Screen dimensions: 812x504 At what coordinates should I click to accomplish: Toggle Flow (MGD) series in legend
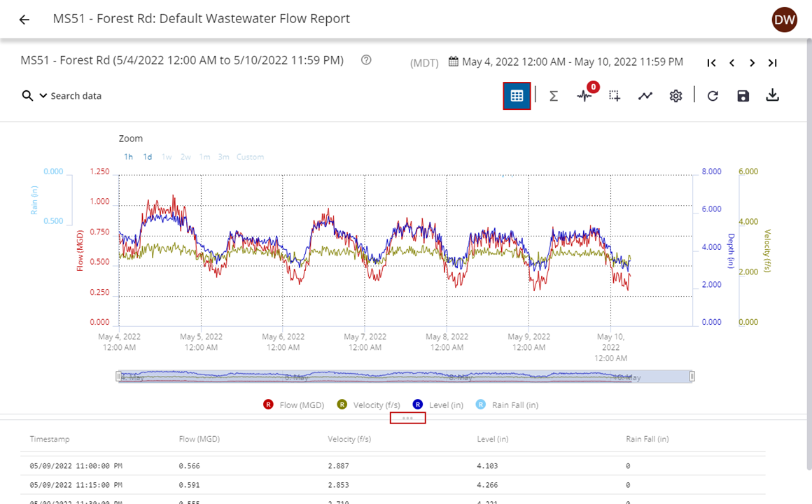[293, 405]
